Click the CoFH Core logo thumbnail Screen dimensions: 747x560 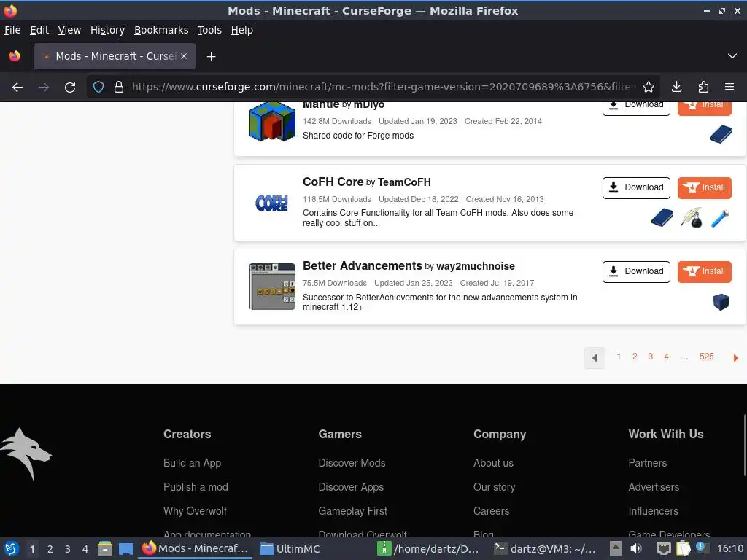[271, 203]
